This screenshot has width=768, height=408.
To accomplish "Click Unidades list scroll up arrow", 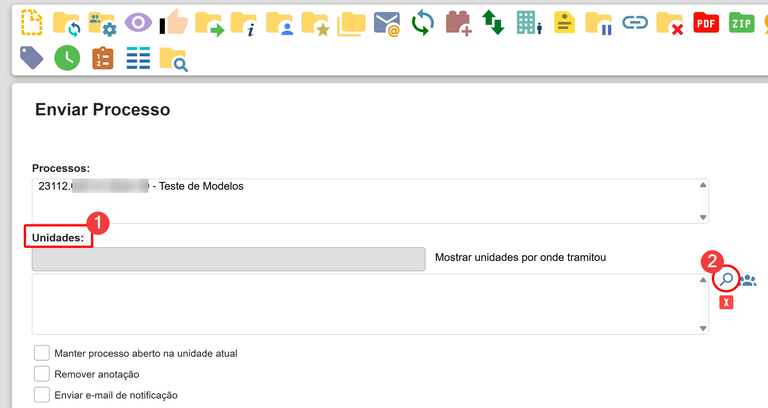I will coord(703,280).
